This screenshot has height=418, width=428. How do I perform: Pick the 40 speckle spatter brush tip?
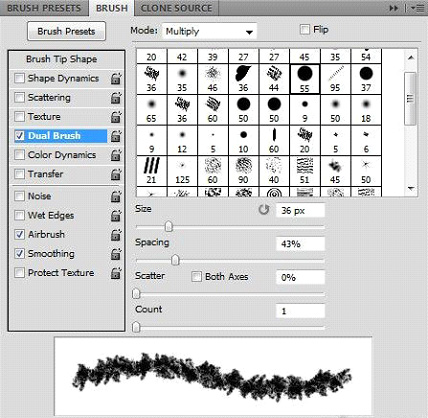pyautogui.click(x=274, y=171)
